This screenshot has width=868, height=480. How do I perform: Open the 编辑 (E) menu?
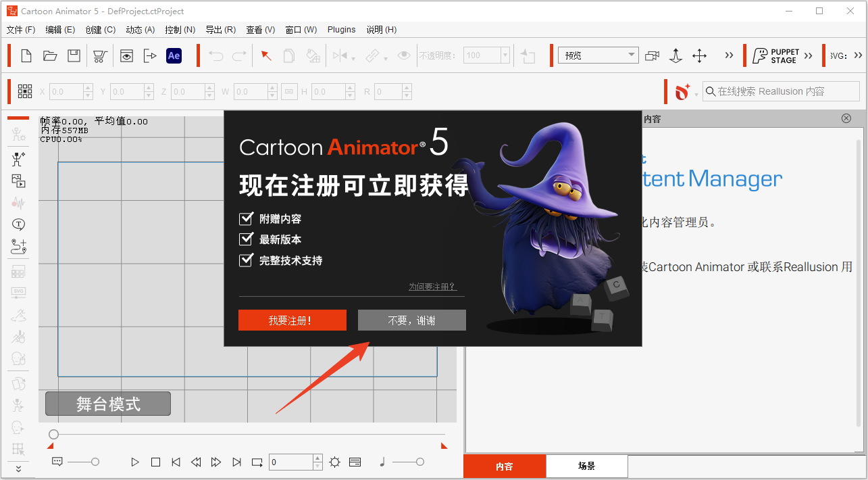pos(60,30)
